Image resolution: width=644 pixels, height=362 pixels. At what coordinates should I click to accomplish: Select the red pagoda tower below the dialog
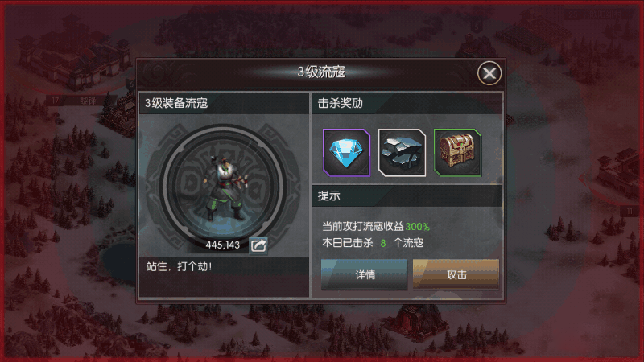415,323
